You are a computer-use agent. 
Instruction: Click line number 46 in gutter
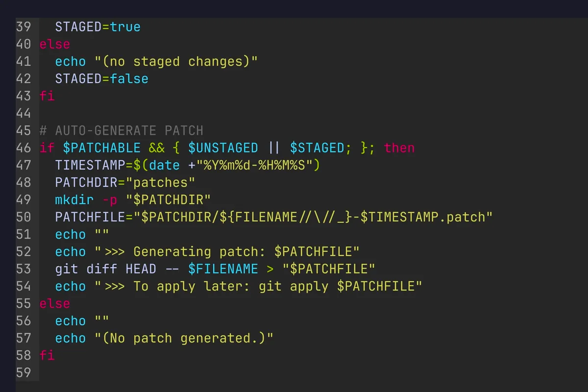[x=24, y=148]
